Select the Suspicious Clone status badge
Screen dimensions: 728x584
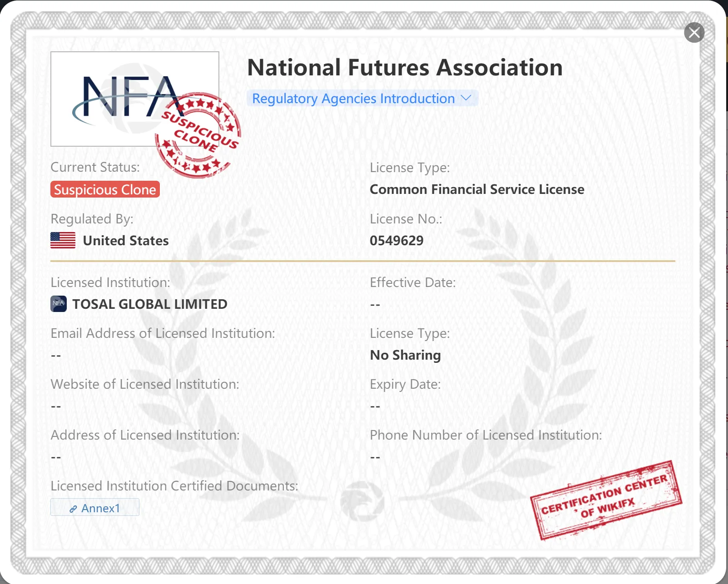tap(105, 189)
